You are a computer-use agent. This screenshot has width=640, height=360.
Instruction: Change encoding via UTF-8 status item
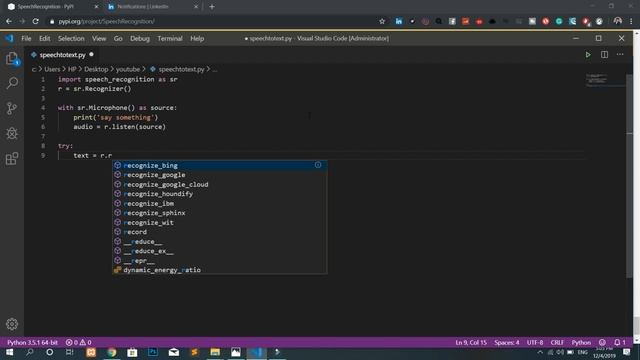point(535,342)
